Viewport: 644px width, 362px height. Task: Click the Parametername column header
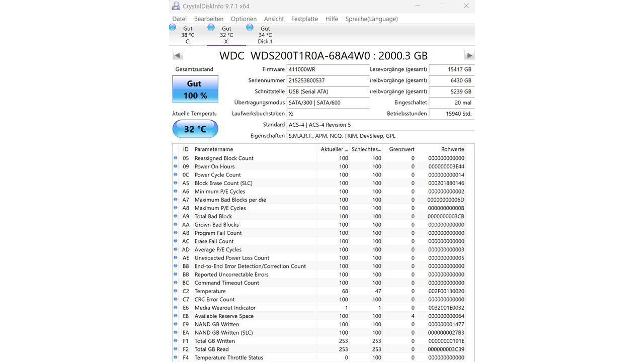click(x=254, y=149)
